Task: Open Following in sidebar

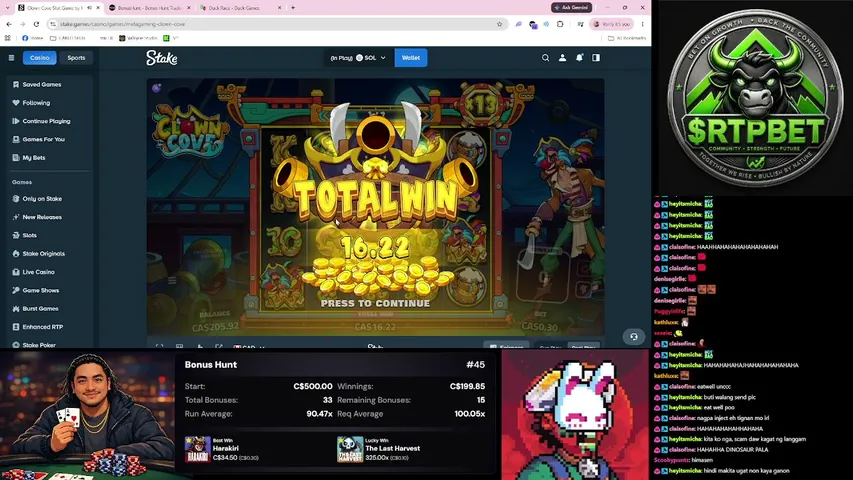Action: [x=36, y=103]
